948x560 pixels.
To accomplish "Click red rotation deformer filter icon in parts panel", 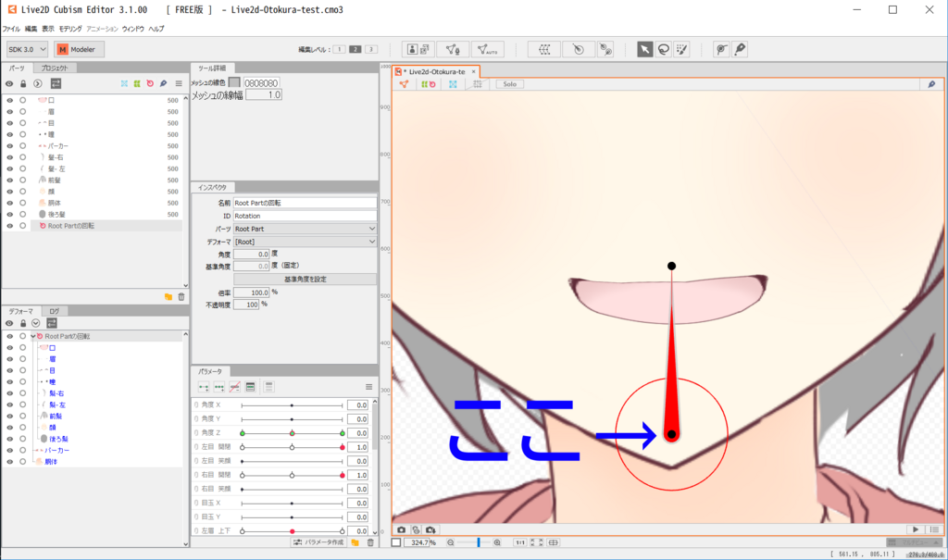I will click(150, 83).
